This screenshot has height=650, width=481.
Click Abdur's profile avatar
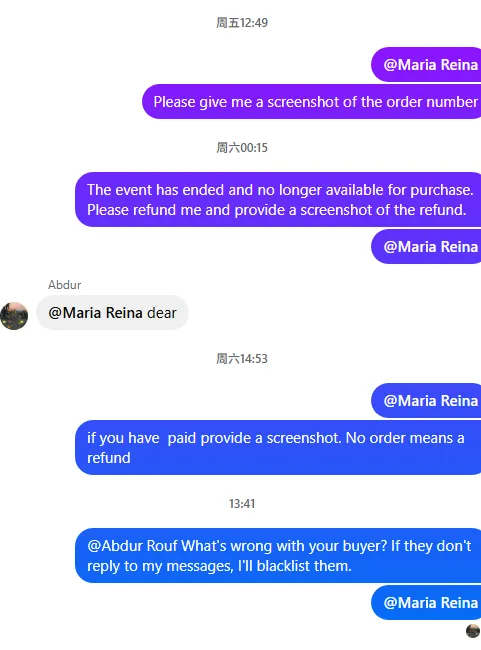(x=14, y=316)
